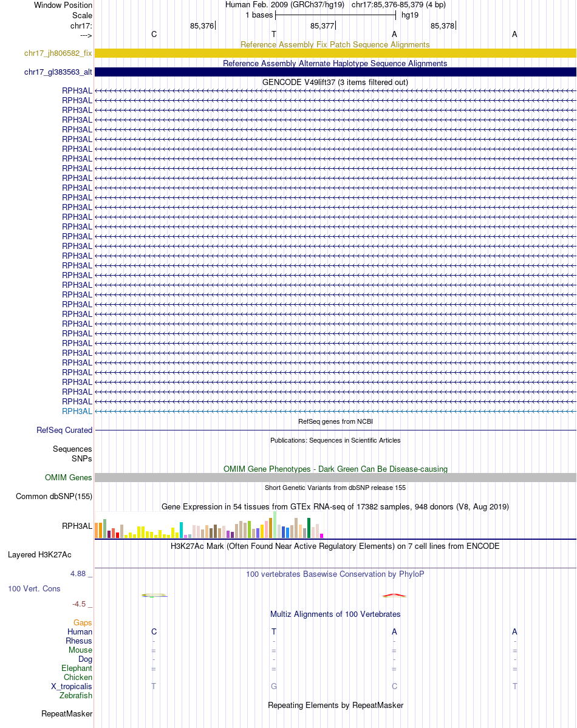The height and width of the screenshot is (728, 577).
Task: Open the H3K27Ac Mark track title
Action: (335, 546)
